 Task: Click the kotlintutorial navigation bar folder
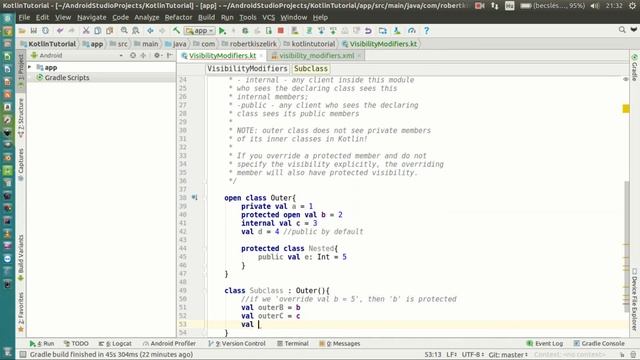coord(309,44)
